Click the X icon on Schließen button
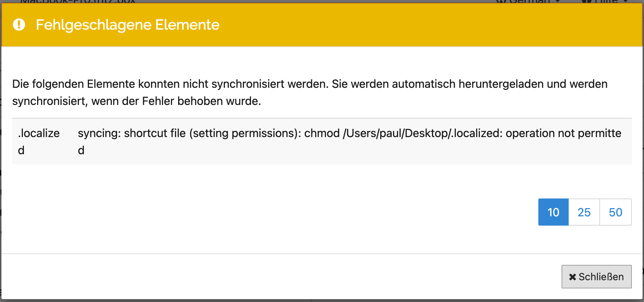The width and height of the screenshot is (644, 302). pos(573,277)
